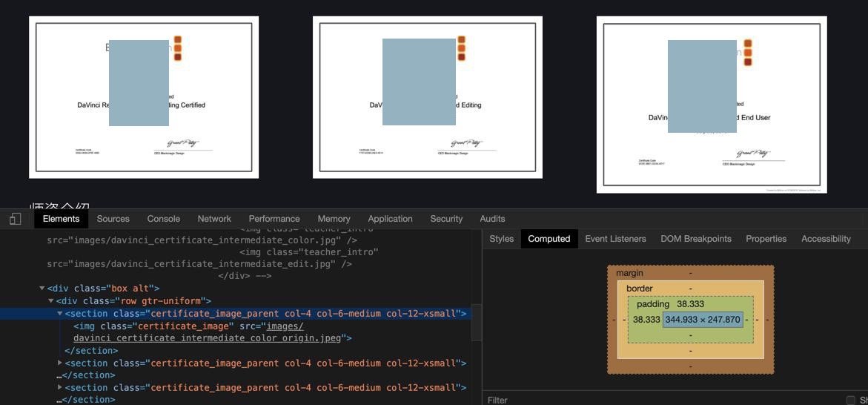
Task: Select the div class "box alt" row
Action: click(104, 288)
